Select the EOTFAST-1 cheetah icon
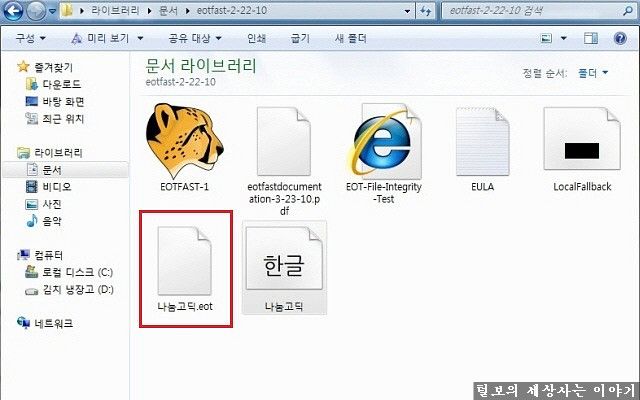Image resolution: width=640 pixels, height=400 pixels. coord(184,140)
